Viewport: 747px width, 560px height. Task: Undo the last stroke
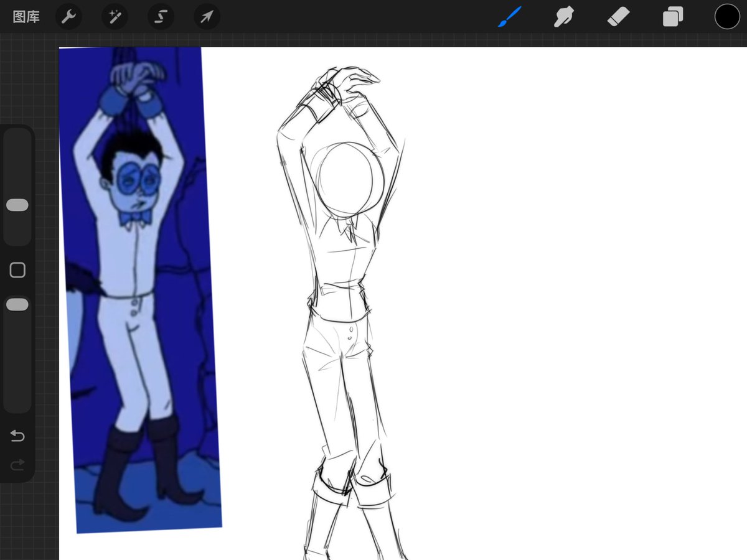tap(17, 436)
